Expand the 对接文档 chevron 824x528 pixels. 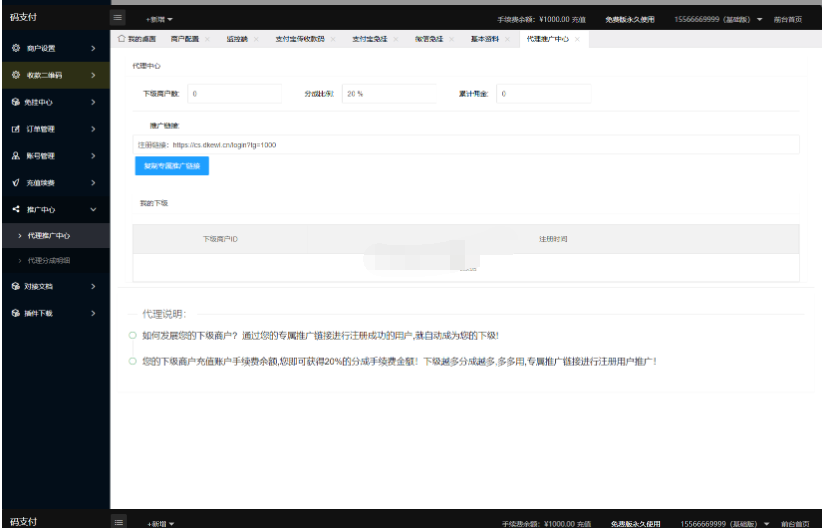(93, 286)
